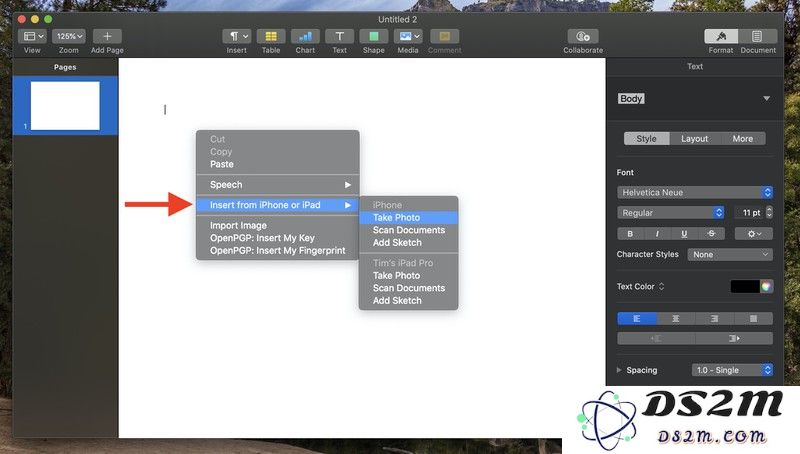Show the Document inspector
800x454 pixels.
[757, 36]
